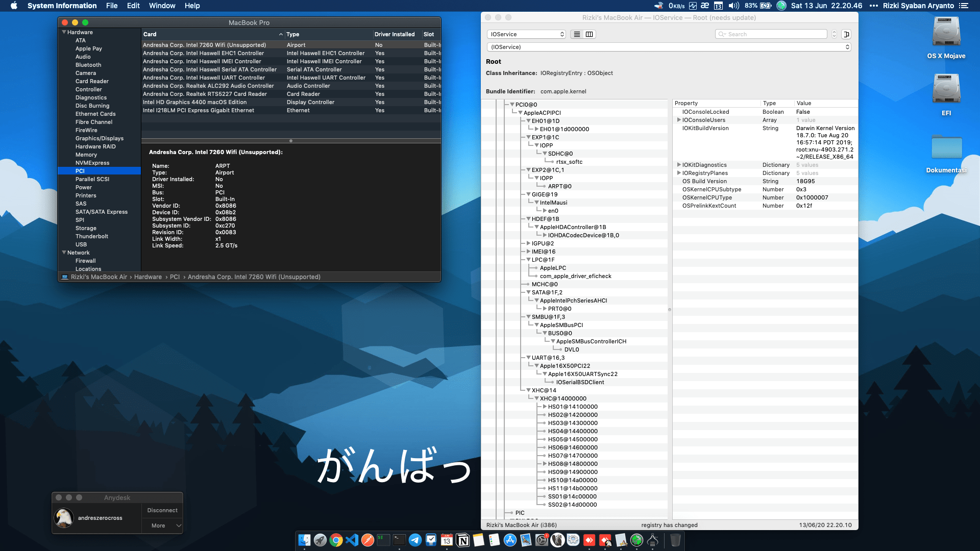Click the IORegistryExplorer search field

[771, 34]
